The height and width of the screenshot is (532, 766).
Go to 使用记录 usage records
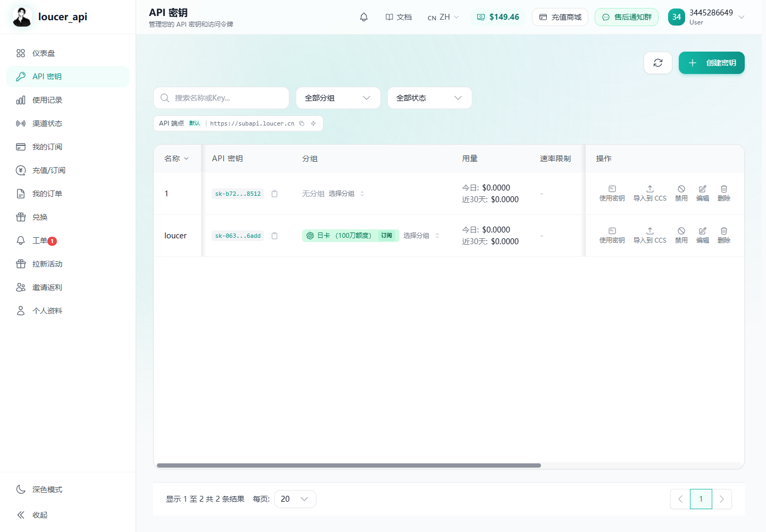[x=68, y=100]
